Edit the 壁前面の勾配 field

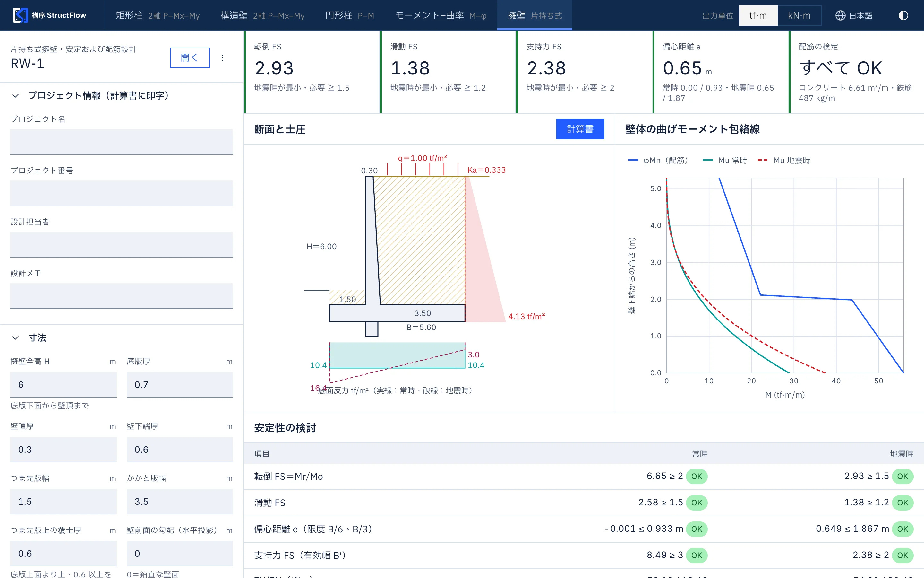[180, 554]
